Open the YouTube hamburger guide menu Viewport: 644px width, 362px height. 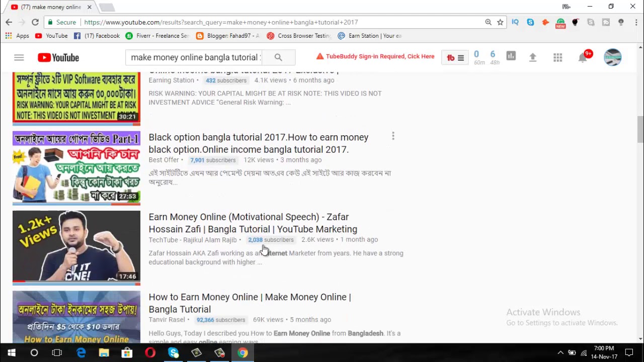19,57
